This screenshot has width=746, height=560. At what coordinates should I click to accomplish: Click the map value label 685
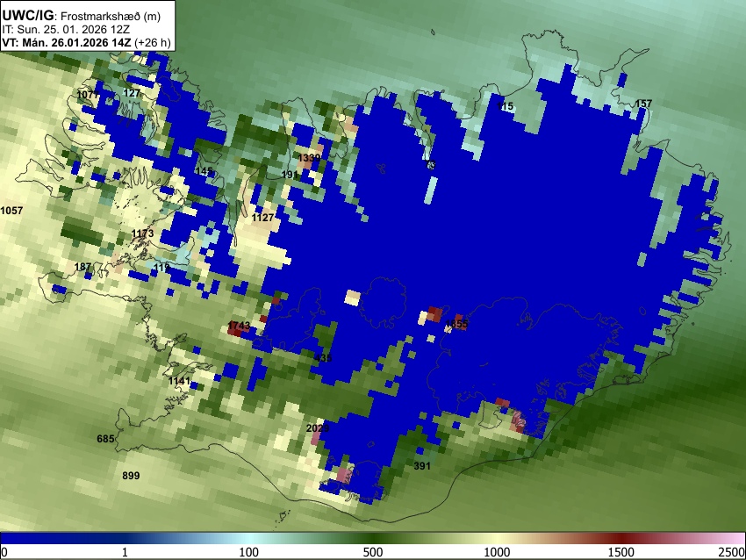[x=105, y=438]
